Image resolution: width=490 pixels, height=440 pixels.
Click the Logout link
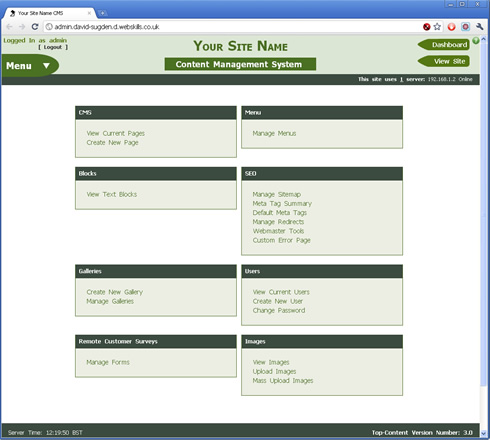pyautogui.click(x=53, y=47)
